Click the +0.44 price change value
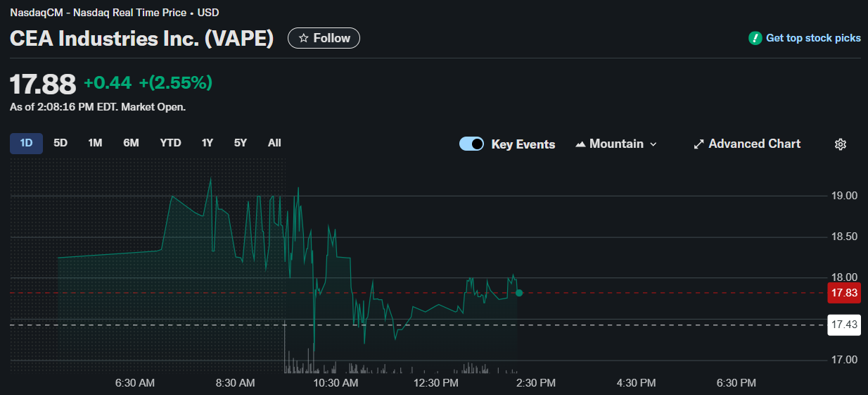The height and width of the screenshot is (395, 868). (108, 83)
